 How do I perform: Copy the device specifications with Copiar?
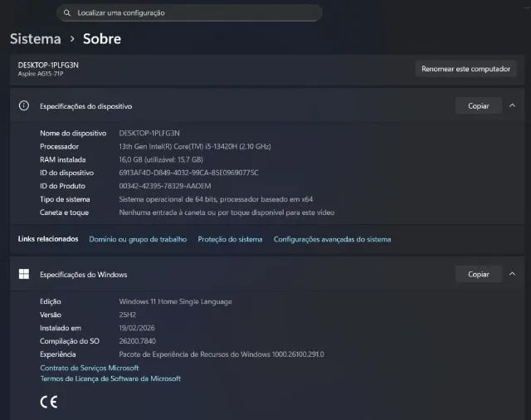pos(478,106)
